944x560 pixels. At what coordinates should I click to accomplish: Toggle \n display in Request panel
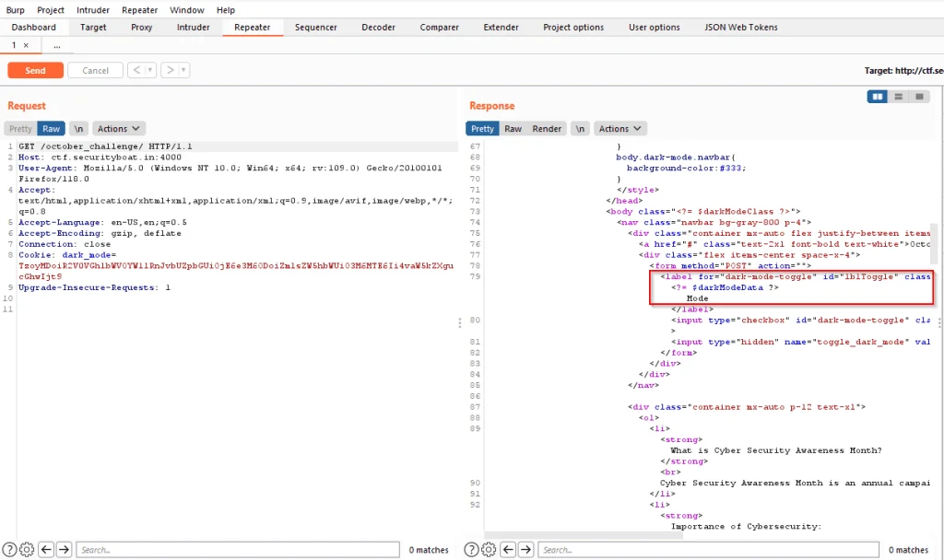click(x=78, y=129)
